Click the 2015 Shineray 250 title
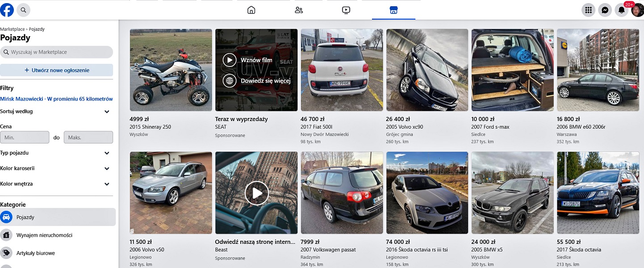This screenshot has width=644, height=268. [x=151, y=127]
